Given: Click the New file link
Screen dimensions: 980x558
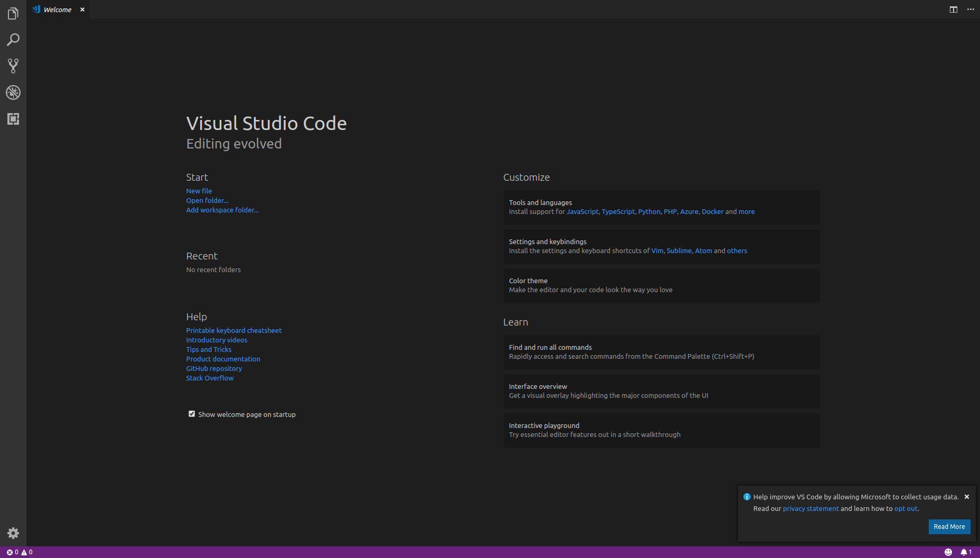Looking at the screenshot, I should (199, 191).
